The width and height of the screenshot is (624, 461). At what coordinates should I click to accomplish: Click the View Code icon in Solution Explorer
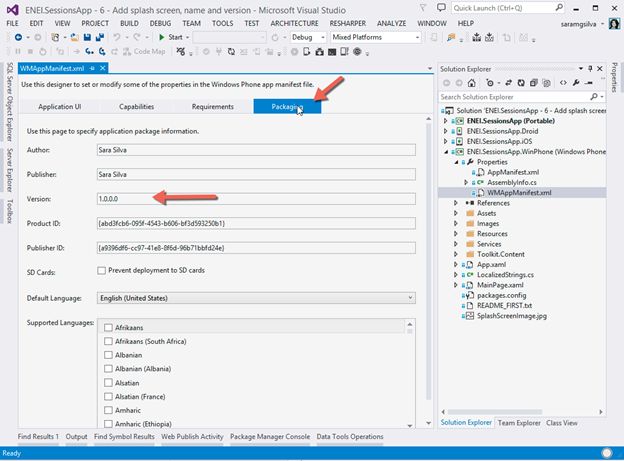click(x=564, y=83)
